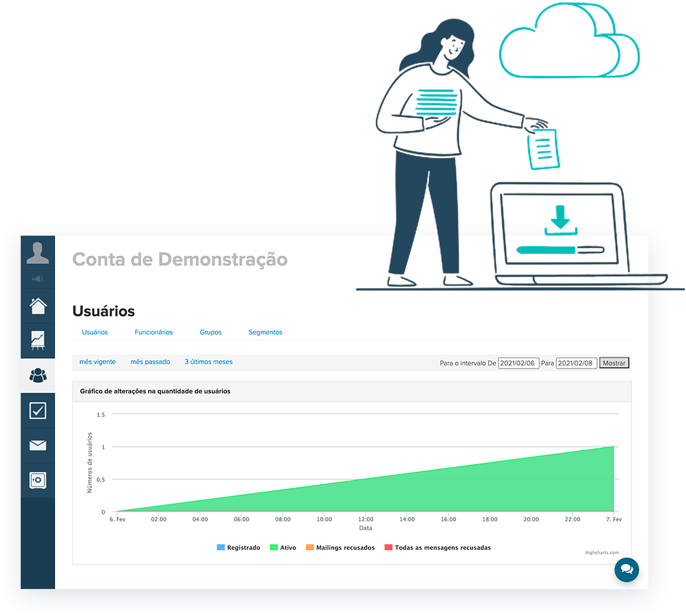This screenshot has height=616, width=686.
Task: Switch to the Usuários tab
Action: point(95,333)
